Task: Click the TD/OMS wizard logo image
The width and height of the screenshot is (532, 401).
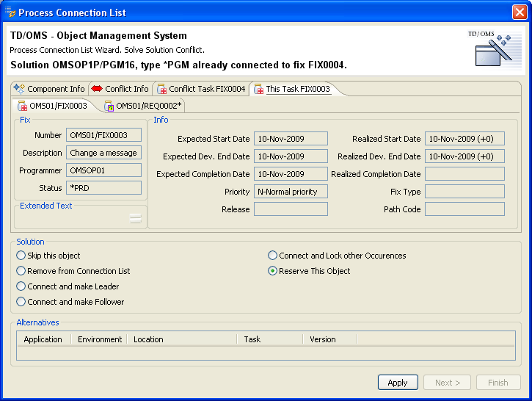Action: [493, 50]
